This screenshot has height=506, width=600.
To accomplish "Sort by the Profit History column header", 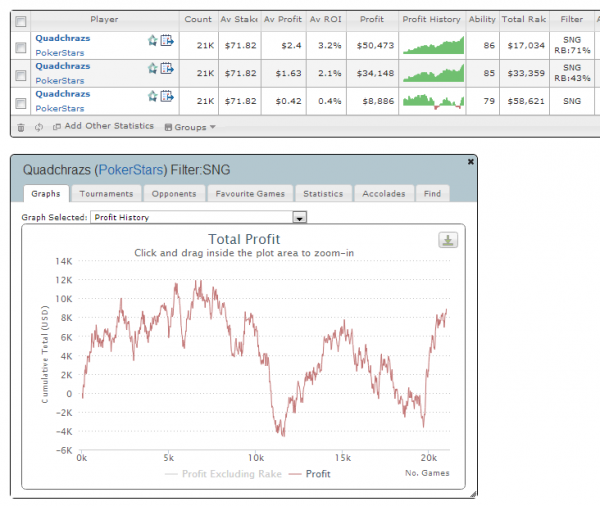I will 432,20.
